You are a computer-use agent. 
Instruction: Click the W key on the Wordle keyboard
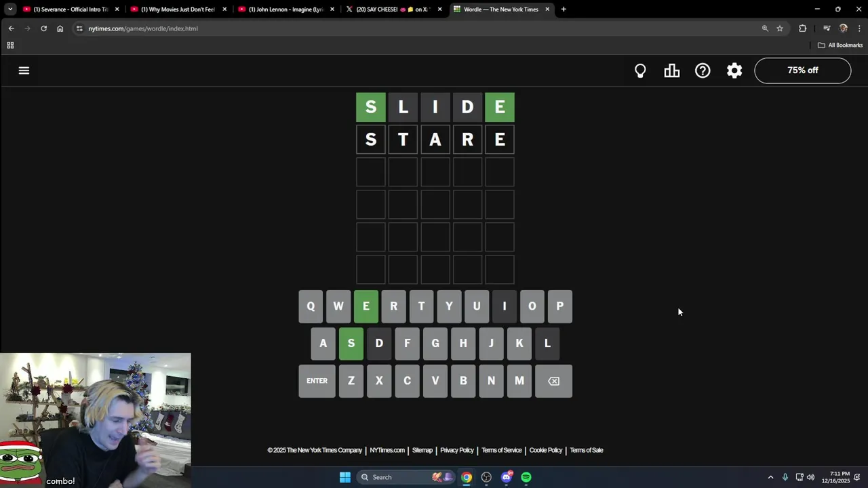338,306
